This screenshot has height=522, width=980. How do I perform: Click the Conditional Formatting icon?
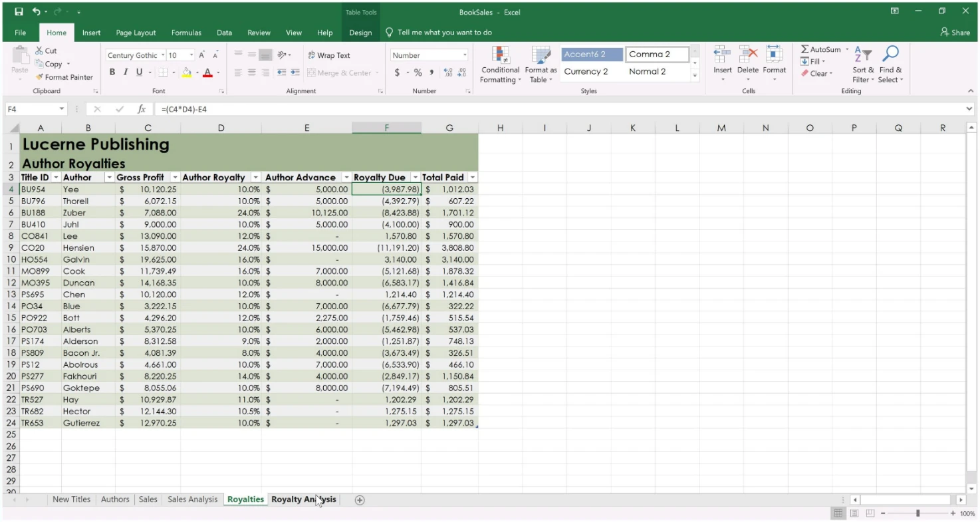tap(500, 55)
